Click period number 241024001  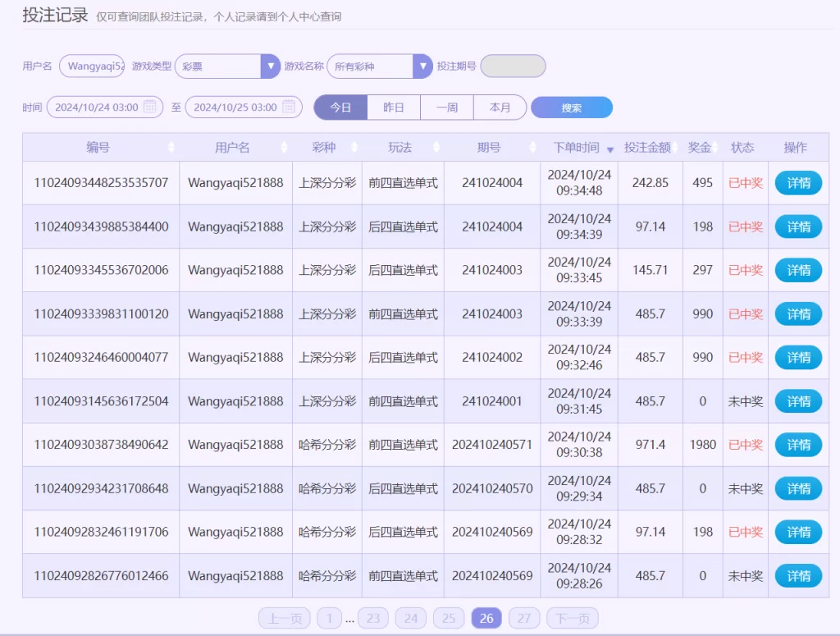pos(492,401)
